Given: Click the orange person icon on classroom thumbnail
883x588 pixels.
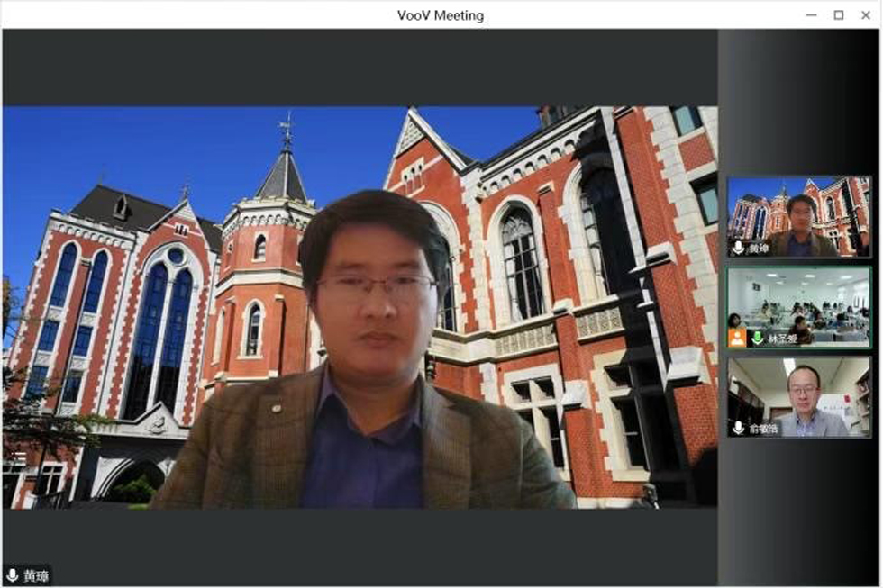Looking at the screenshot, I should (x=738, y=339).
